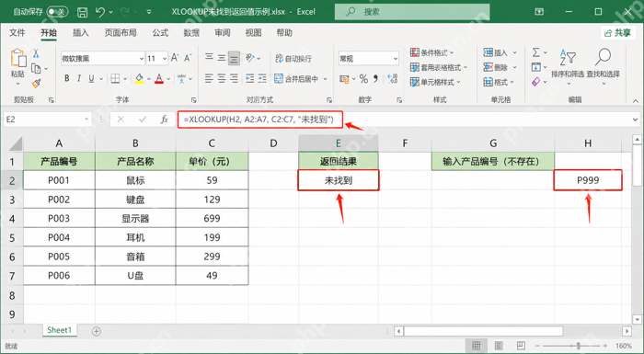This screenshot has height=354, width=644.
Task: Toggle Bold formatting
Action: pyautogui.click(x=66, y=78)
